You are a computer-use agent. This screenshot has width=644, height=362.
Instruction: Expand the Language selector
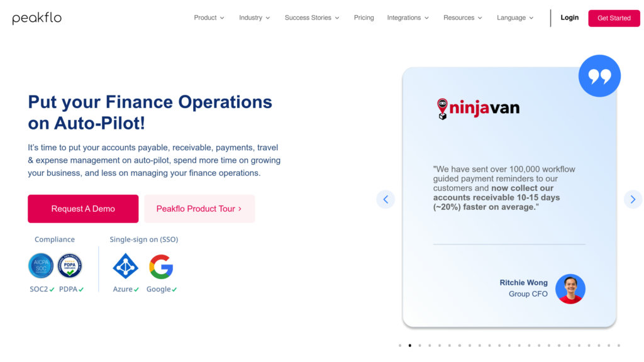tap(515, 18)
